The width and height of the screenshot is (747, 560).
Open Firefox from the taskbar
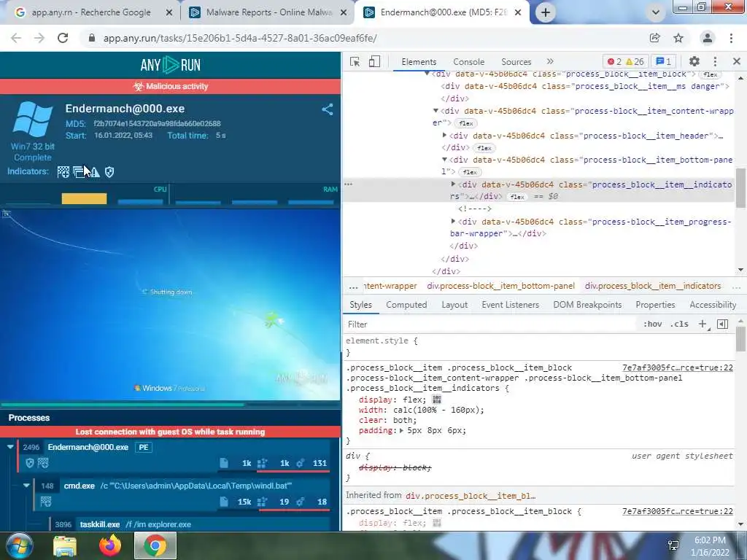[110, 545]
